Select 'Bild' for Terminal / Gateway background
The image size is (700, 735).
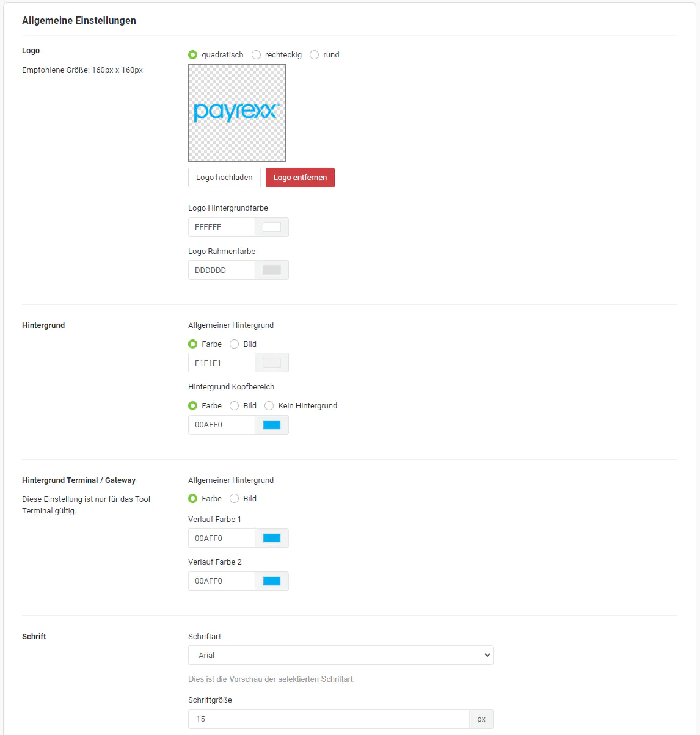tap(235, 499)
